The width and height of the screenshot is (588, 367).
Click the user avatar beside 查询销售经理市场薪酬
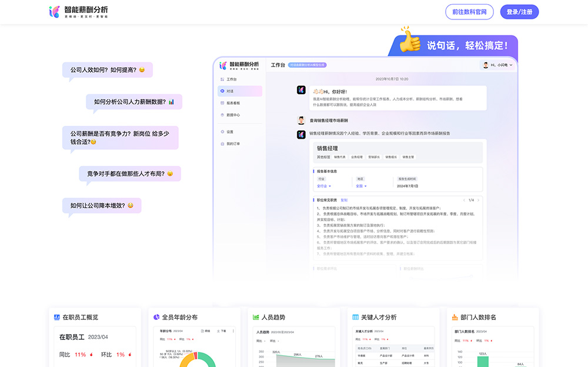click(301, 121)
